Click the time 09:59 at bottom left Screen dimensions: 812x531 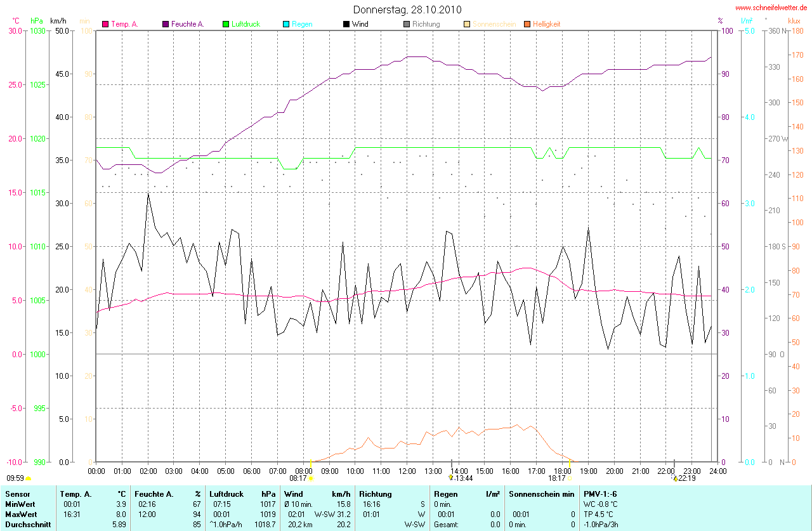pos(15,478)
